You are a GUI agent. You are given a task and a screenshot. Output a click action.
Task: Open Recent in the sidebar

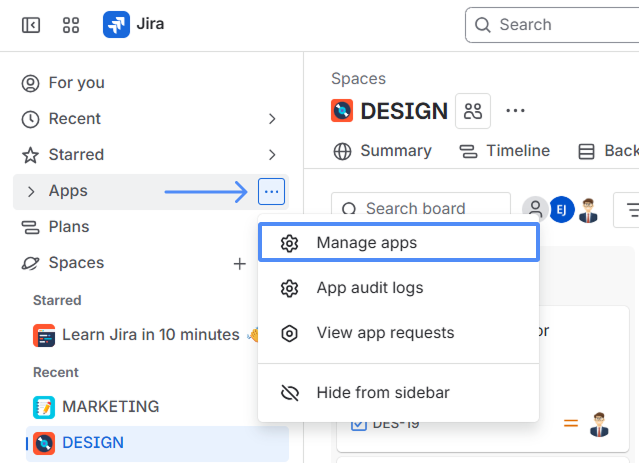[75, 119]
